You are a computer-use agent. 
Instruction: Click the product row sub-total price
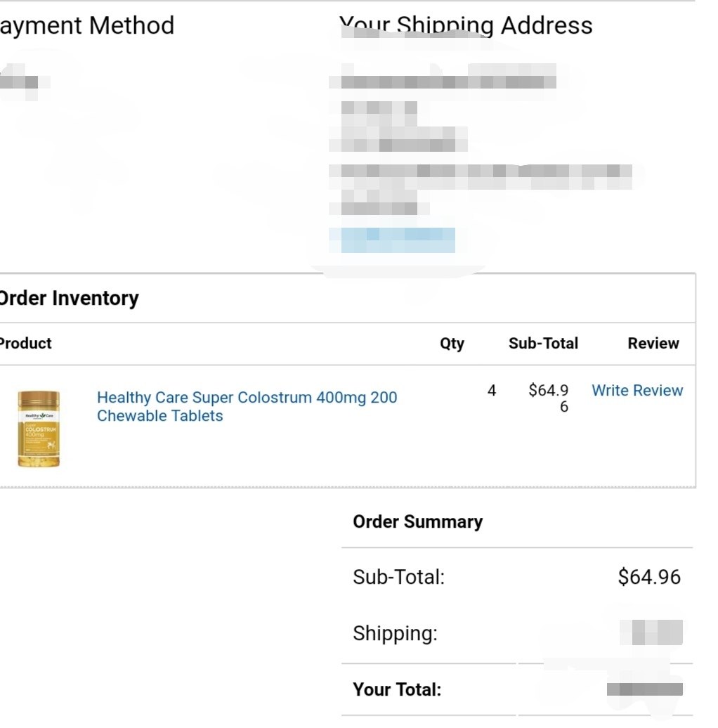(549, 398)
